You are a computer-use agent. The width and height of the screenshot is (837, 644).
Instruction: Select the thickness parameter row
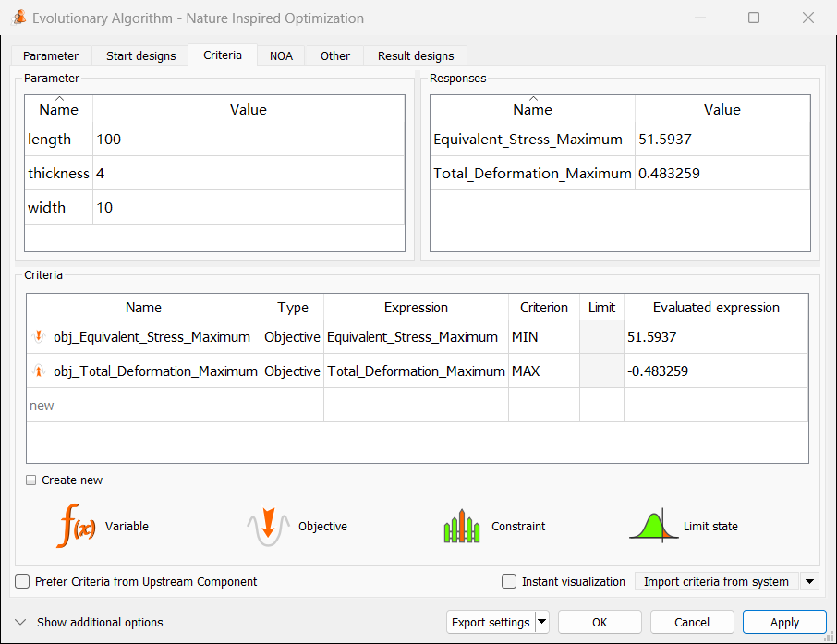pyautogui.click(x=214, y=173)
